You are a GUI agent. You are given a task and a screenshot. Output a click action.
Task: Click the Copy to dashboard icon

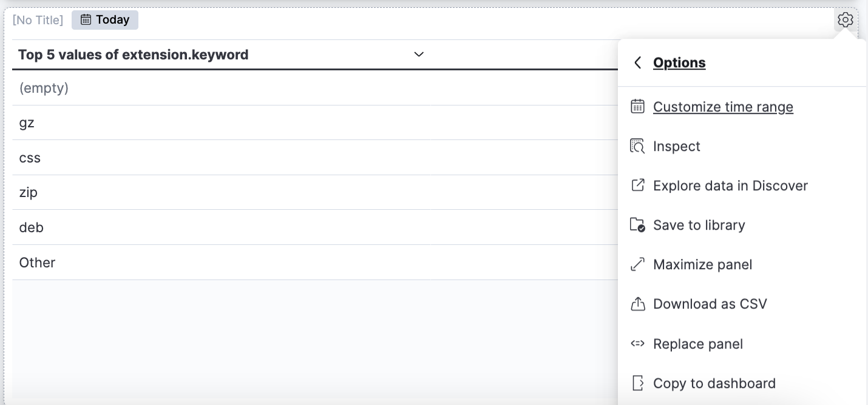coord(637,383)
